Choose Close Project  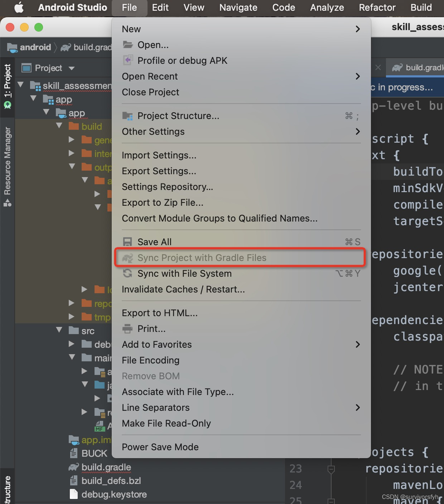241,92
